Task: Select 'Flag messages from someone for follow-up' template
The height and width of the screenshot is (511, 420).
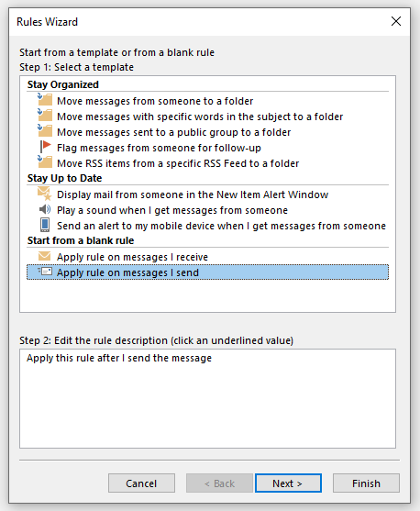Action: 159,148
